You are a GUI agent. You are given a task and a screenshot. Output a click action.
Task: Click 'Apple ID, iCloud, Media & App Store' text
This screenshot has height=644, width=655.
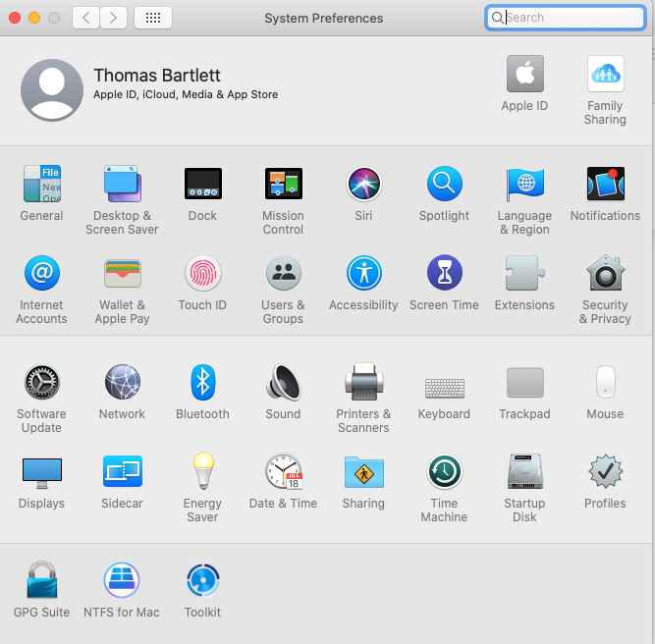(x=186, y=95)
